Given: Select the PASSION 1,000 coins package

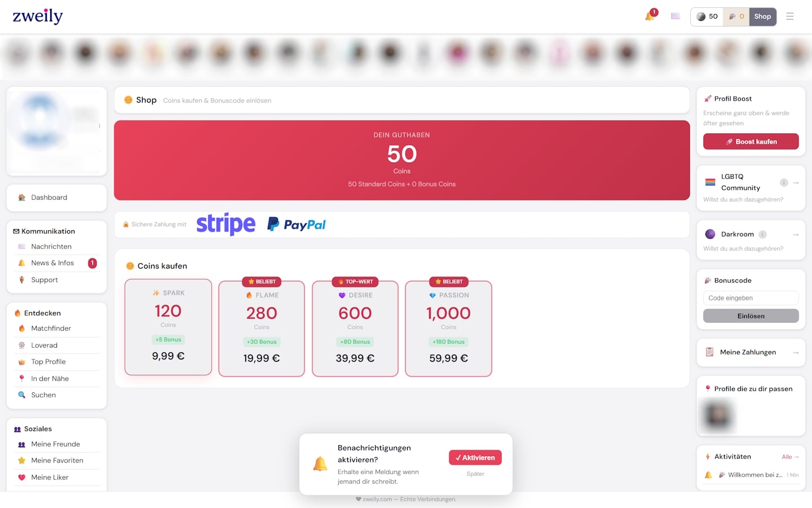Looking at the screenshot, I should (449, 329).
